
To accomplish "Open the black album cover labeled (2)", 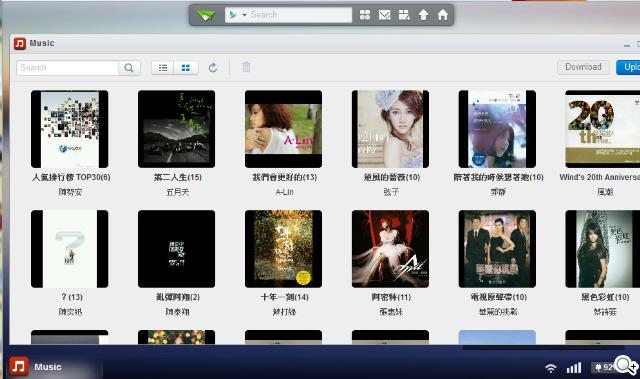I will click(177, 249).
